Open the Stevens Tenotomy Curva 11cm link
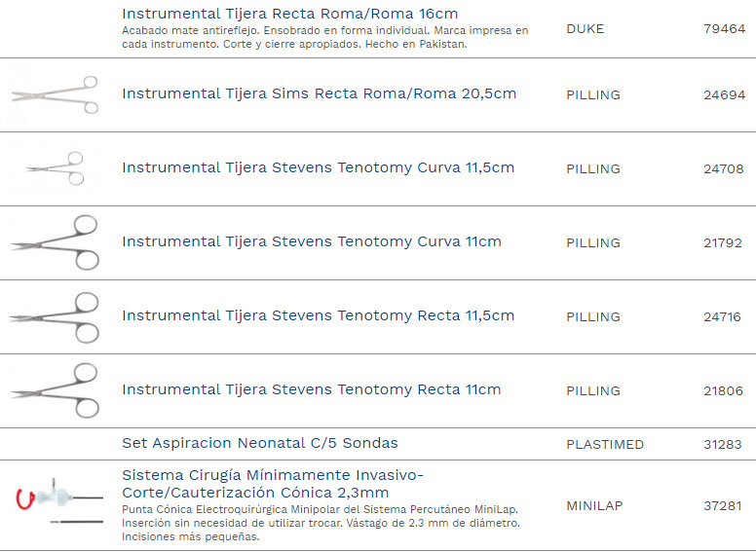The image size is (756, 552). [x=312, y=242]
